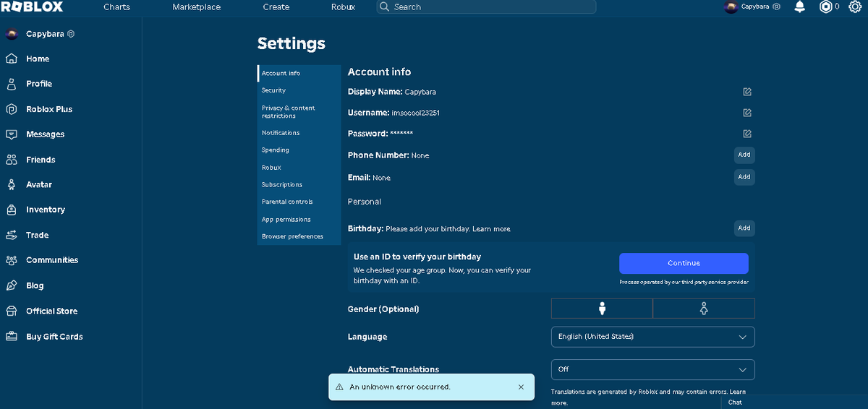Screen dimensions: 868x409
Task: Open the Automatic Translations dropdown
Action: [x=653, y=369]
